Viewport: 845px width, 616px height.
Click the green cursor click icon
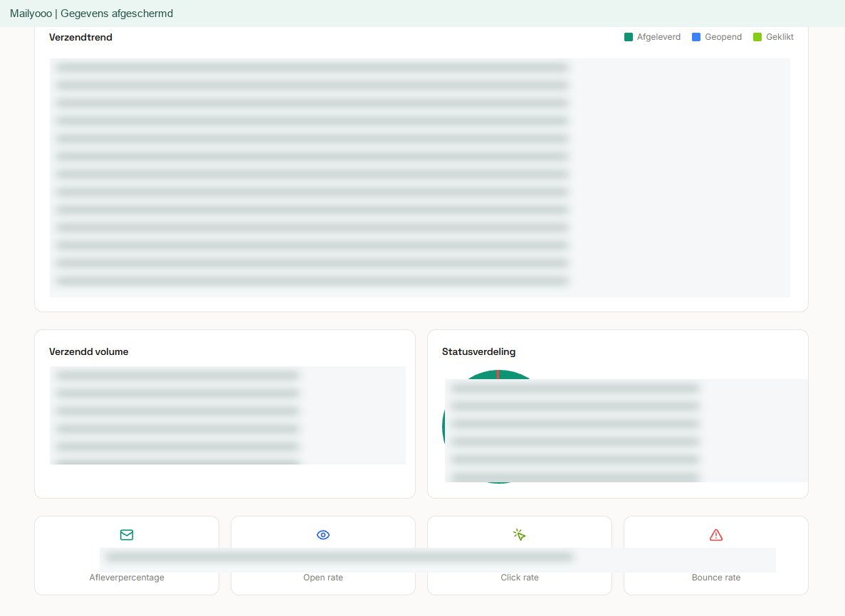tap(520, 535)
